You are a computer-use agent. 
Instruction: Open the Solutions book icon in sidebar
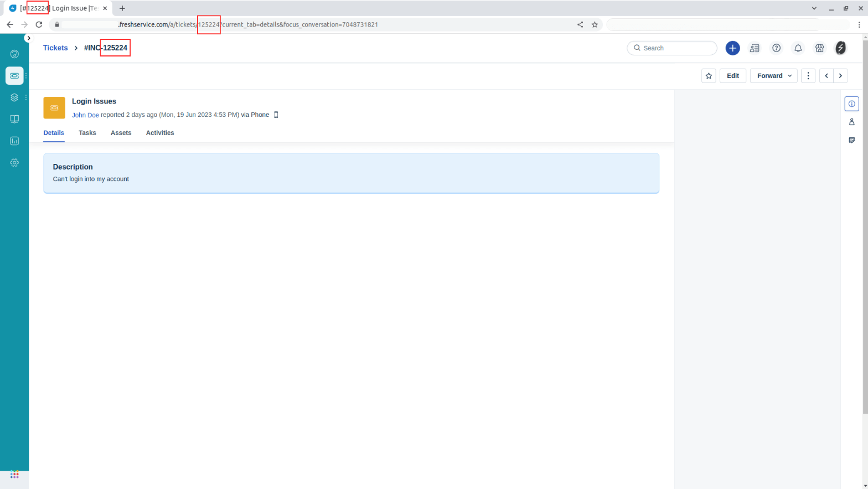pos(14,119)
